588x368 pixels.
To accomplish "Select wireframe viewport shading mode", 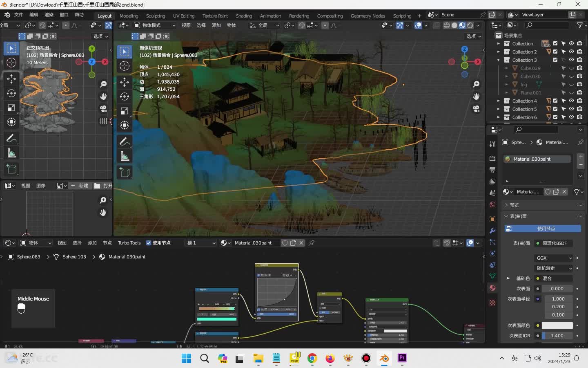I will pyautogui.click(x=447, y=25).
